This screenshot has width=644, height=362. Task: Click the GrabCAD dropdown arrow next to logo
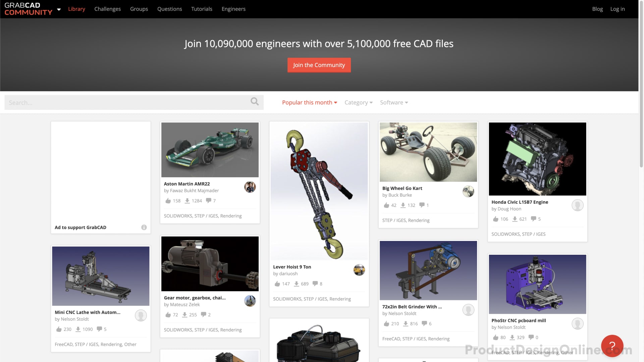click(x=59, y=10)
